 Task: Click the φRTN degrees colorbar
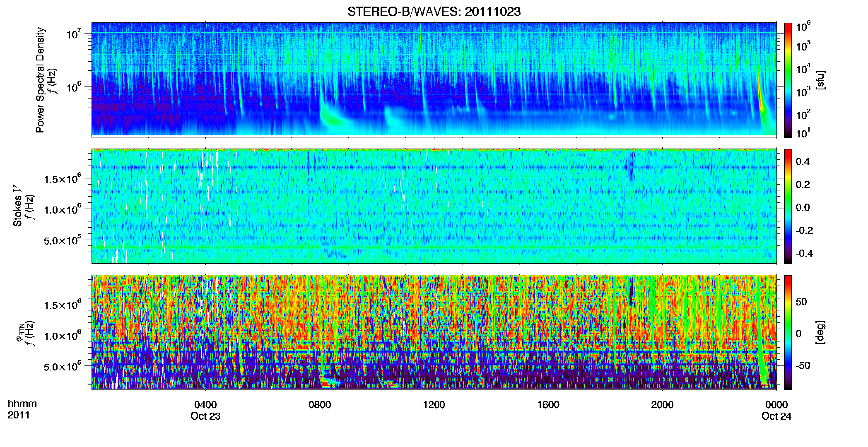788,332
